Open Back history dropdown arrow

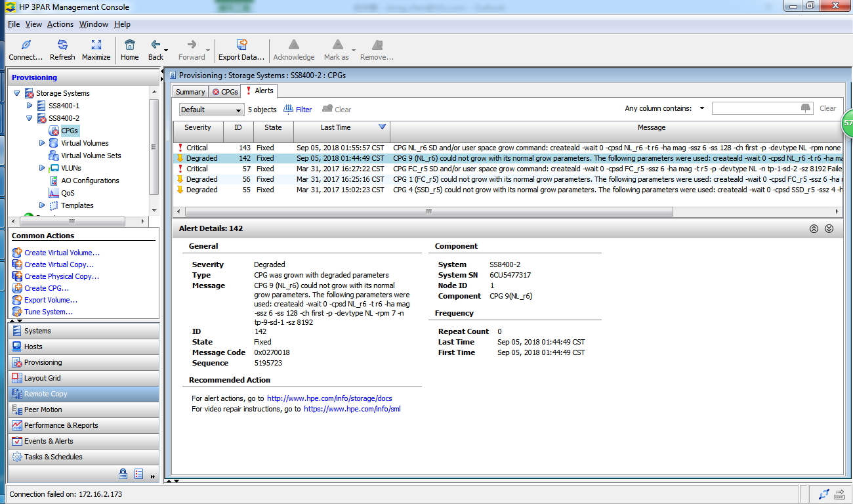click(x=167, y=50)
